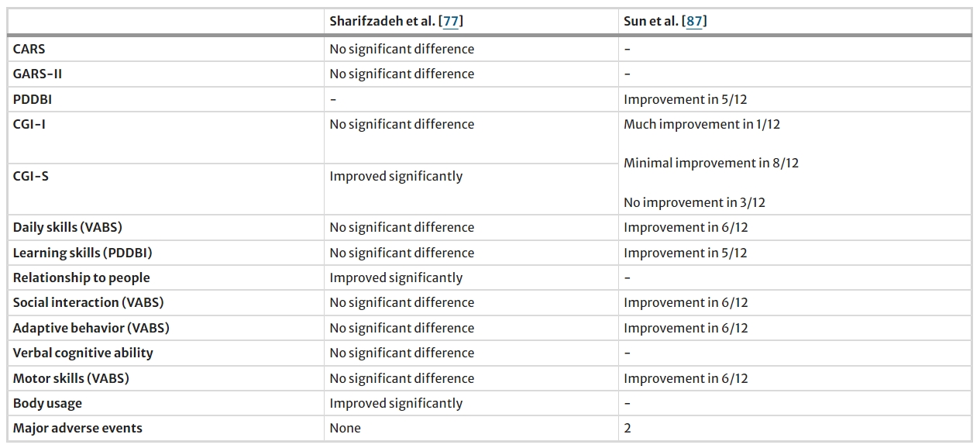Image resolution: width=980 pixels, height=448 pixels.
Task: Click the 'Much improvement in 1/12' cell text
Action: point(702,124)
